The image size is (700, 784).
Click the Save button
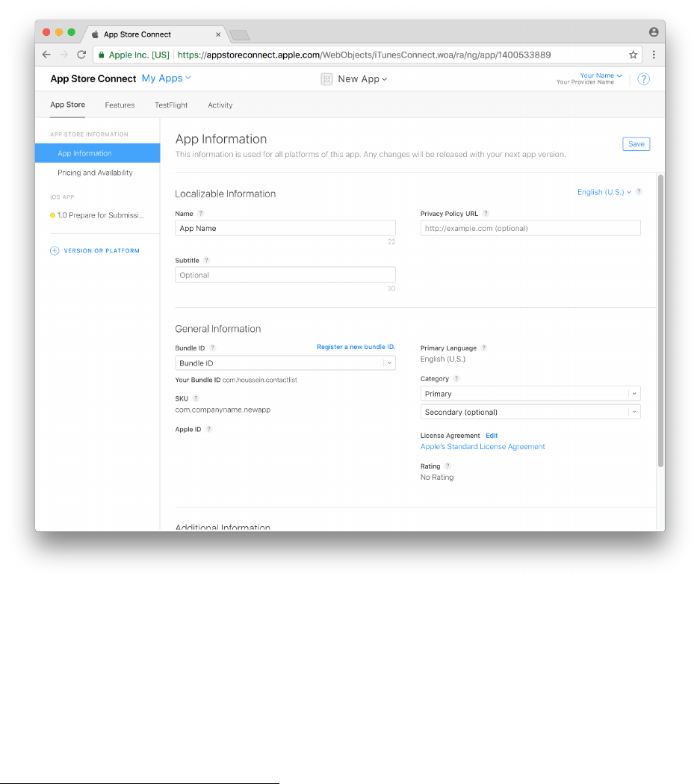[x=636, y=144]
